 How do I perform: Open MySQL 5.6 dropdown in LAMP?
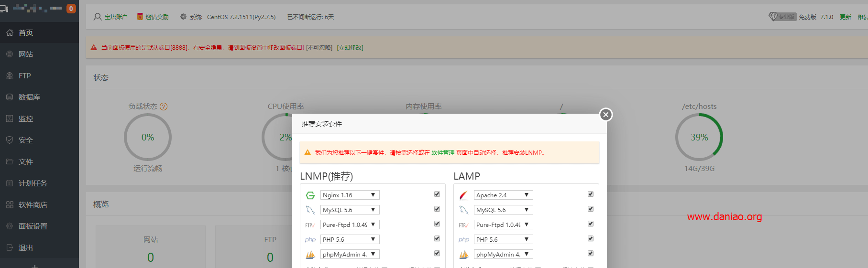[504, 210]
